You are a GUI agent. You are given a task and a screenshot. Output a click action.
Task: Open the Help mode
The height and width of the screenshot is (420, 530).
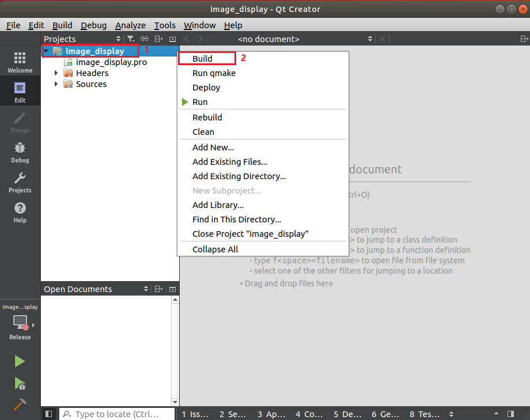(x=20, y=213)
